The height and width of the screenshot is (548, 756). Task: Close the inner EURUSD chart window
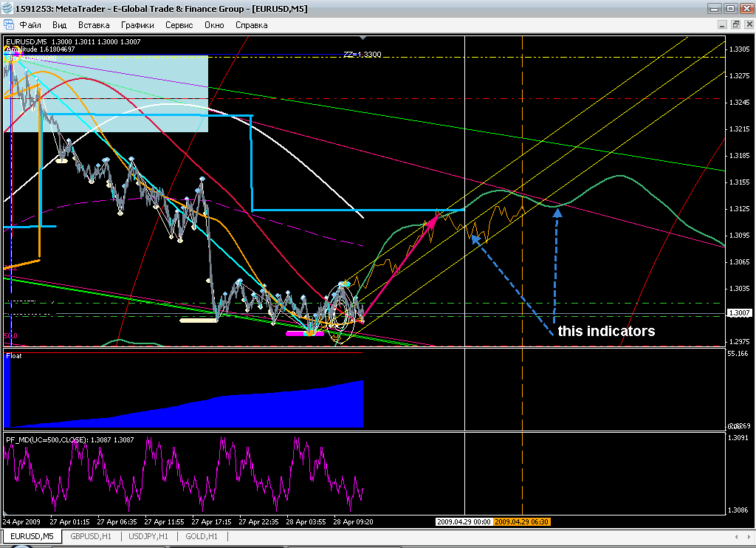749,24
